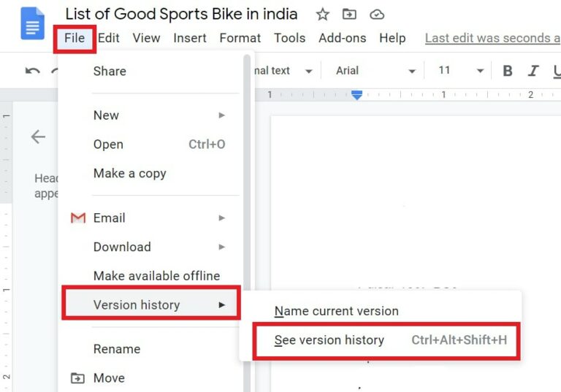Close the outline with the back arrow
Image resolution: width=561 pixels, height=392 pixels.
[38, 137]
